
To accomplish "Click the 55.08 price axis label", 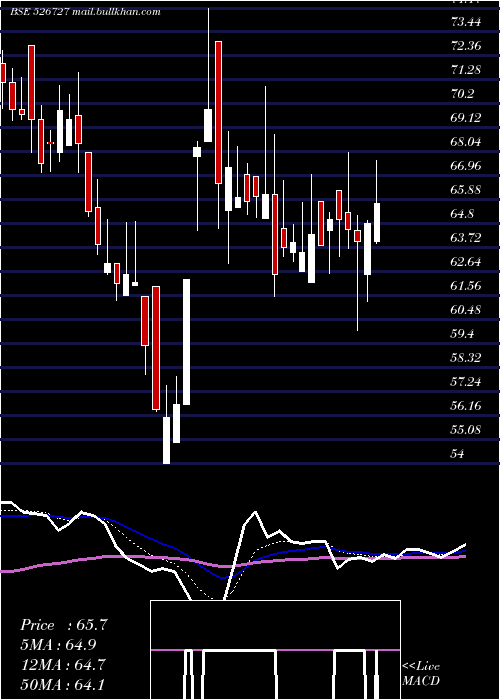I will pyautogui.click(x=466, y=430).
